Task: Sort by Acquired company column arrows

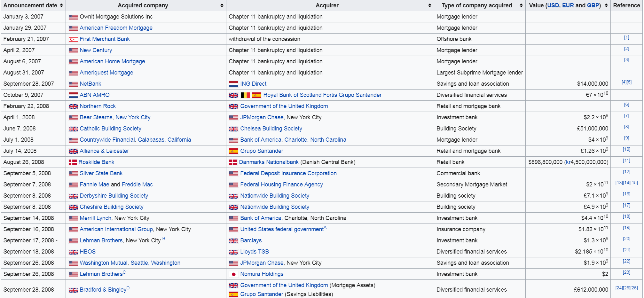Action: pyautogui.click(x=222, y=5)
